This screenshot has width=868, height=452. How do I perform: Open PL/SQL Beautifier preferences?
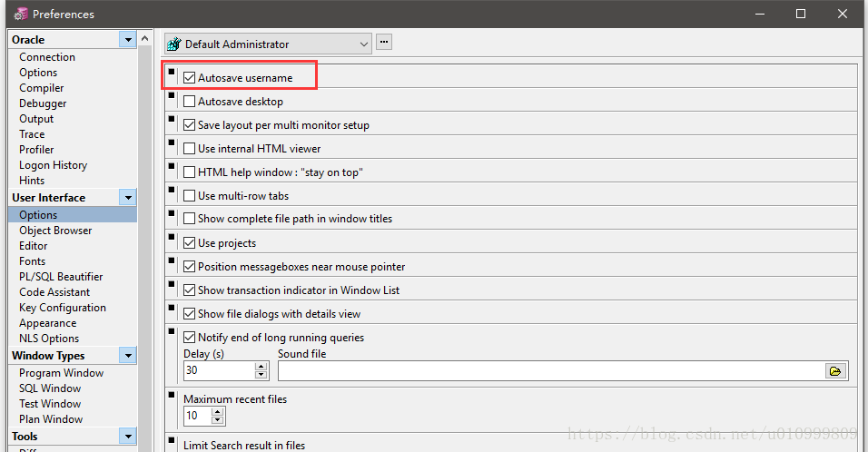pos(61,277)
